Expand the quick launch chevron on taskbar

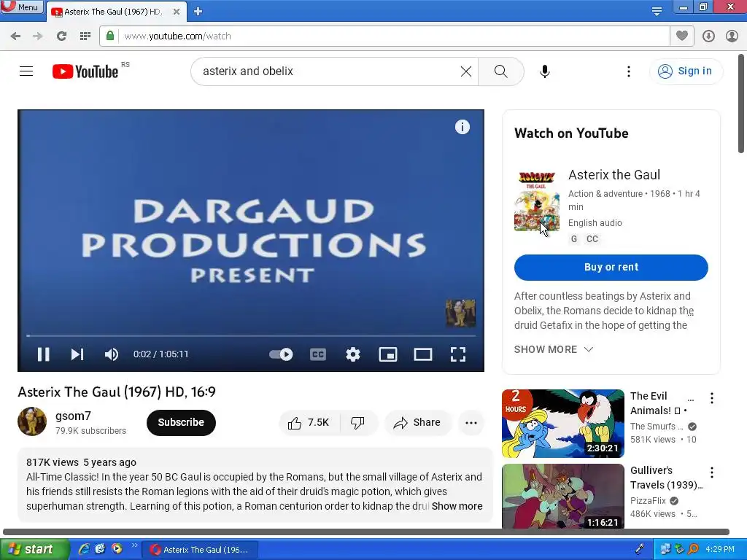pyautogui.click(x=134, y=545)
